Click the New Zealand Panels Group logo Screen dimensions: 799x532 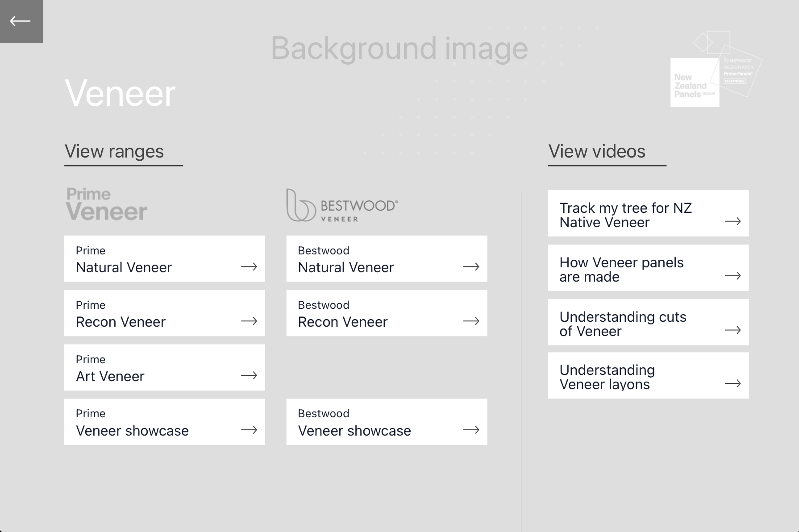pyautogui.click(x=716, y=69)
